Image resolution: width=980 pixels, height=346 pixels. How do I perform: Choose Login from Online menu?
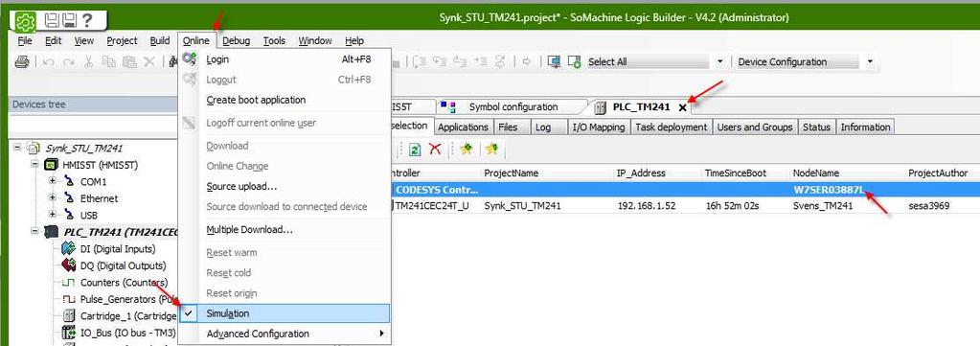click(285, 59)
